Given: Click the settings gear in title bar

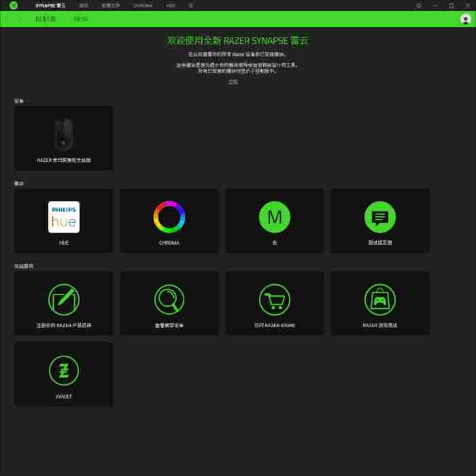Looking at the screenshot, I should coord(419,5).
